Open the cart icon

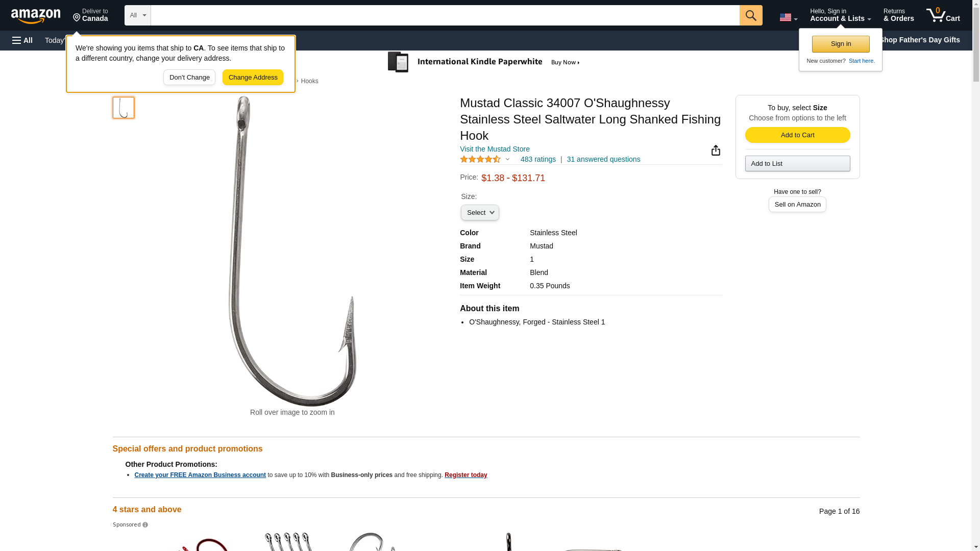pyautogui.click(x=943, y=15)
